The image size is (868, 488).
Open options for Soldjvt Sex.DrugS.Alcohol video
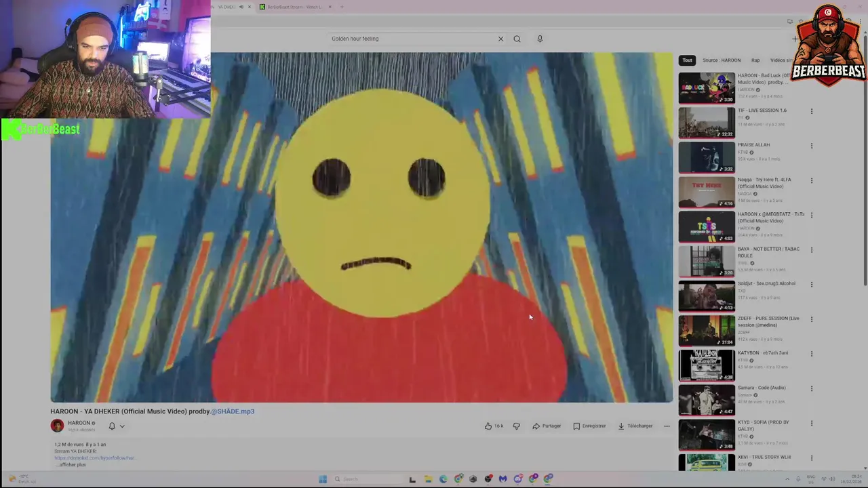tap(811, 285)
